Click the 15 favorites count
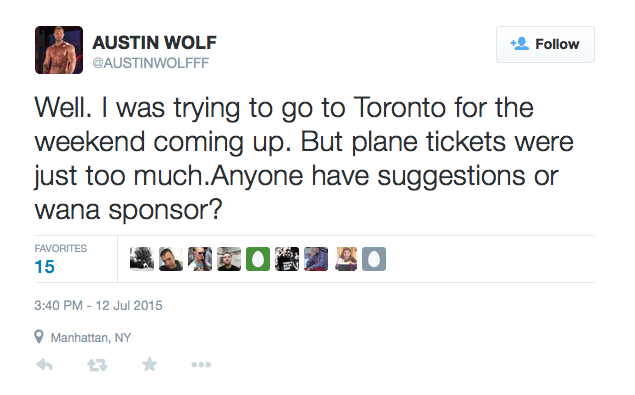 pyautogui.click(x=45, y=267)
